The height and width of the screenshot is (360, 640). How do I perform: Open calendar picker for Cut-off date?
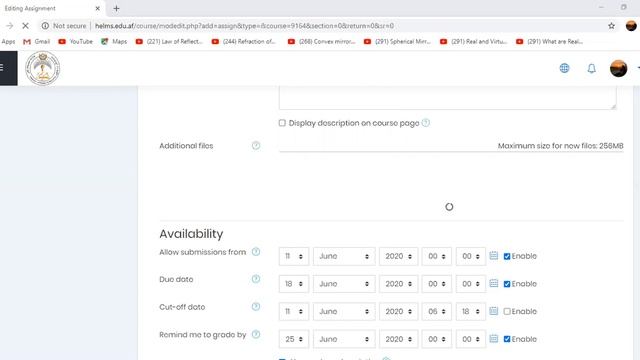pyautogui.click(x=493, y=311)
